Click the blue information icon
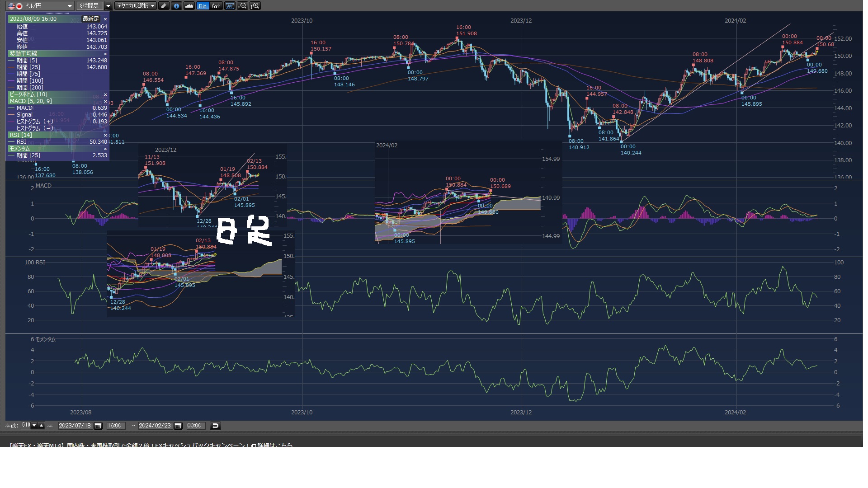Screen dimensions: 868x488 click(176, 6)
